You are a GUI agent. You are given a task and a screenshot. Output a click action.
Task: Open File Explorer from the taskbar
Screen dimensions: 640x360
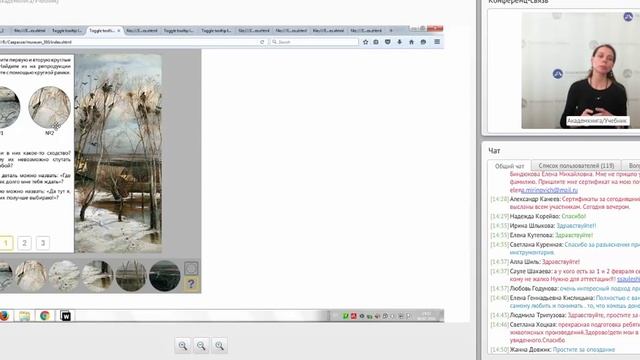click(24, 316)
